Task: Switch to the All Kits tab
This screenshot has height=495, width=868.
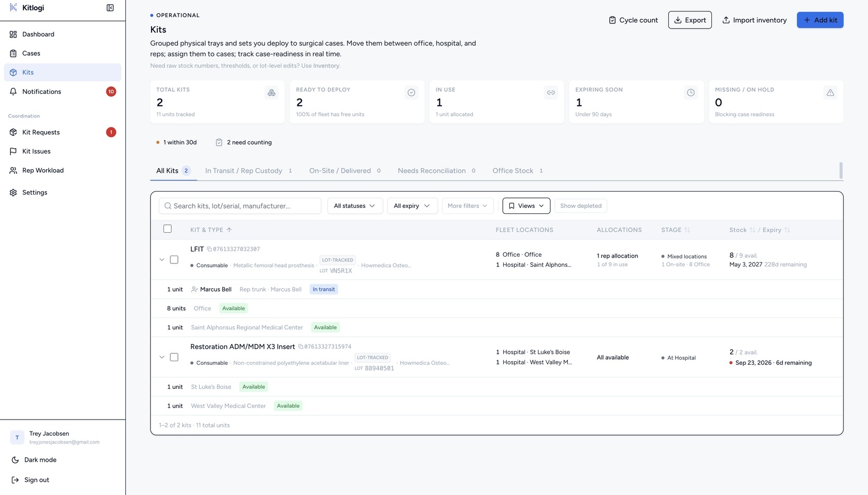Action: [173, 171]
